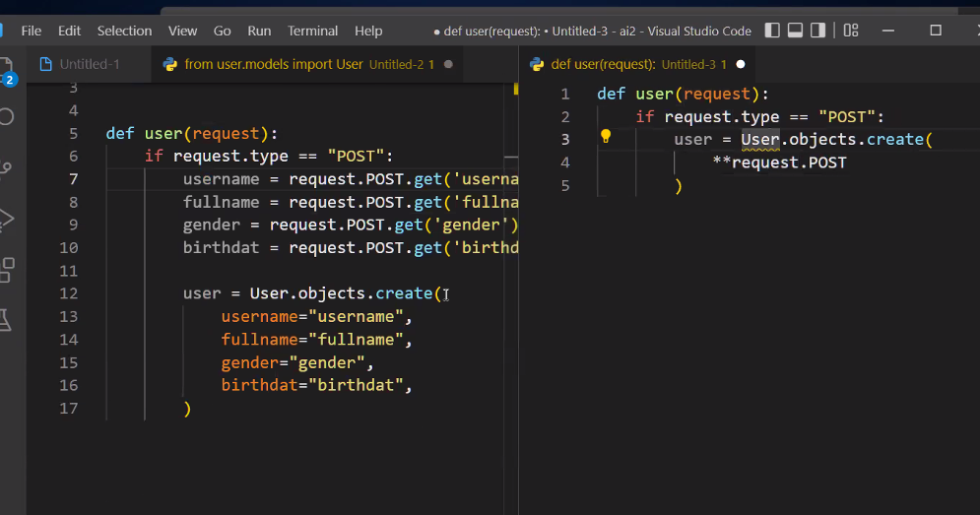
Task: Place cursor on **request.POST
Action: [x=779, y=162]
